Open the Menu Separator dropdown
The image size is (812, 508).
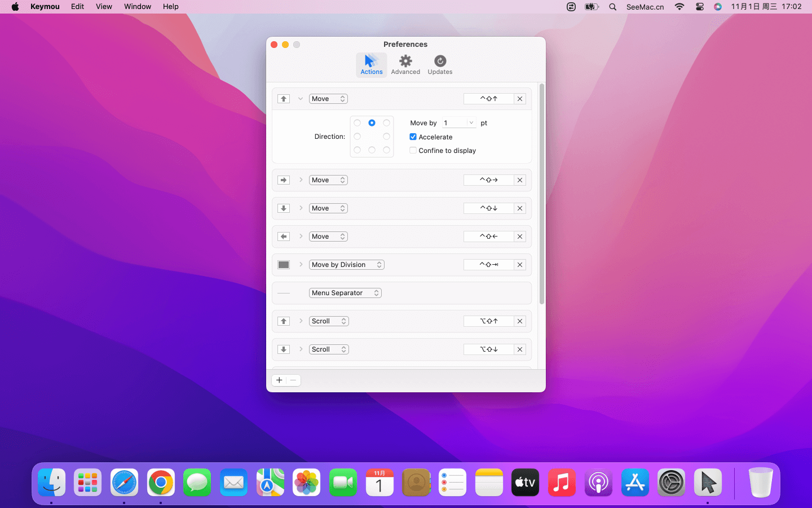pos(345,292)
